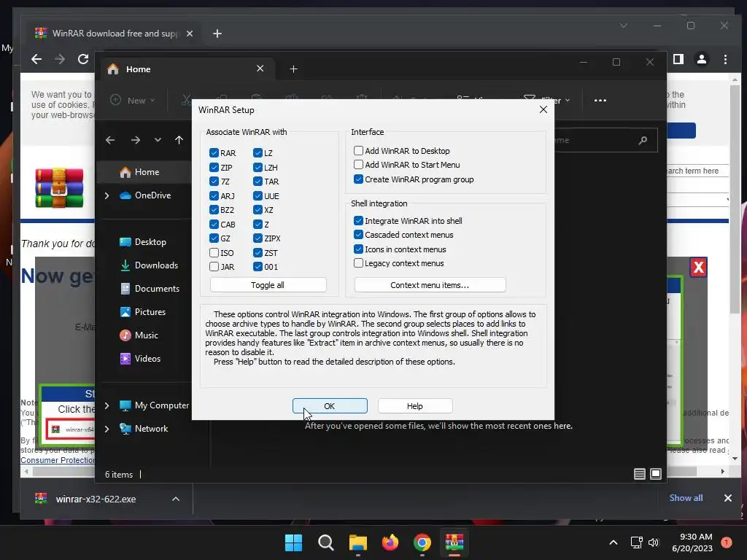
Task: Open File Explorer from taskbar
Action: tap(357, 542)
